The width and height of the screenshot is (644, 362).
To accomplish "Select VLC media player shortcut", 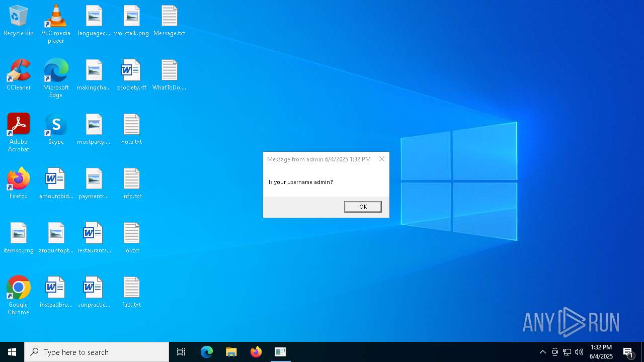I will [x=56, y=24].
